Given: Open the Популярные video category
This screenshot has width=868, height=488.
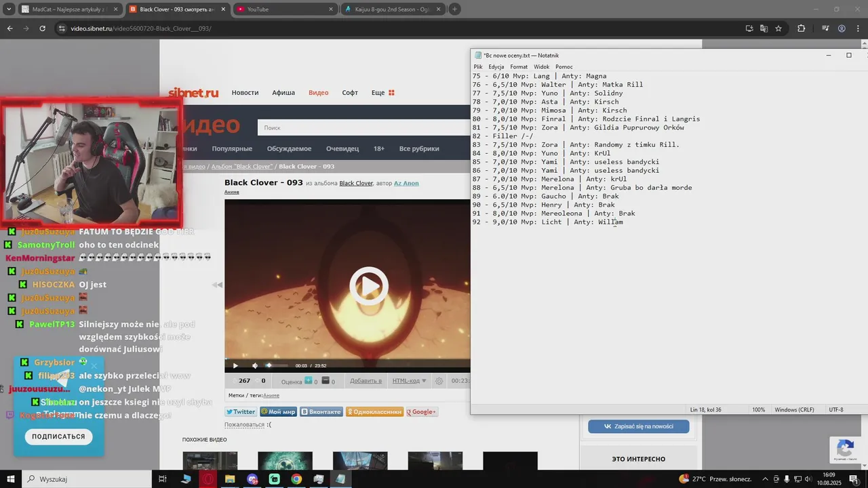Looking at the screenshot, I should [232, 148].
